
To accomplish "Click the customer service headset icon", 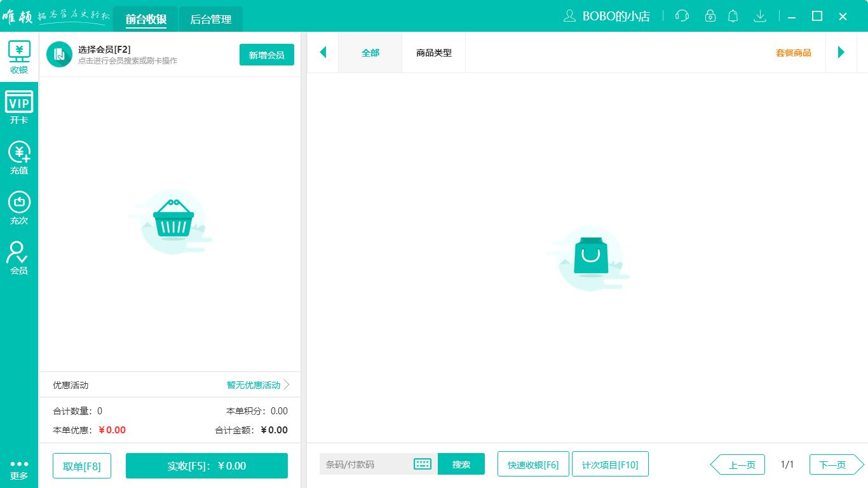I will pos(682,16).
